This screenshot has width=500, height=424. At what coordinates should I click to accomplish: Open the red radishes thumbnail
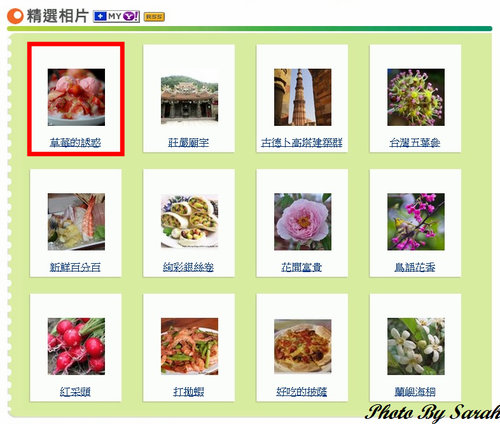[x=76, y=346]
